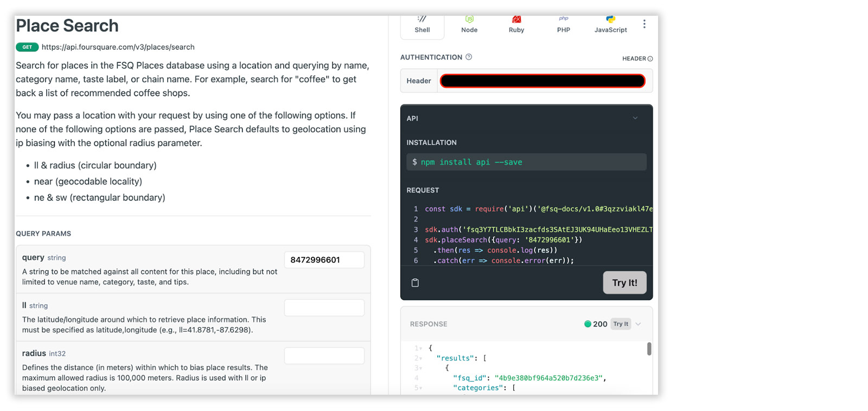
Task: Click the ll parameter input field
Action: [x=324, y=307]
